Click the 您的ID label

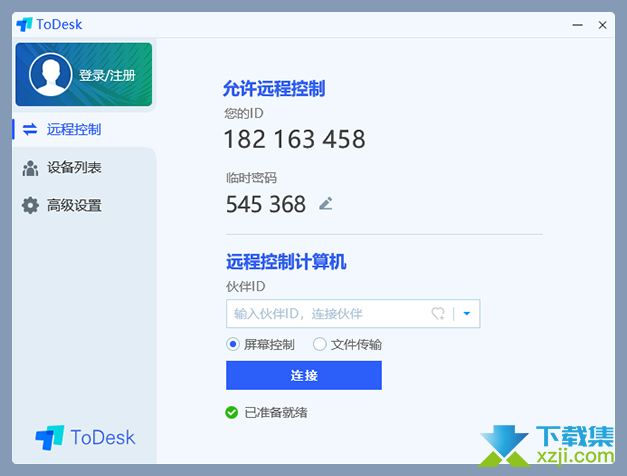coord(244,114)
